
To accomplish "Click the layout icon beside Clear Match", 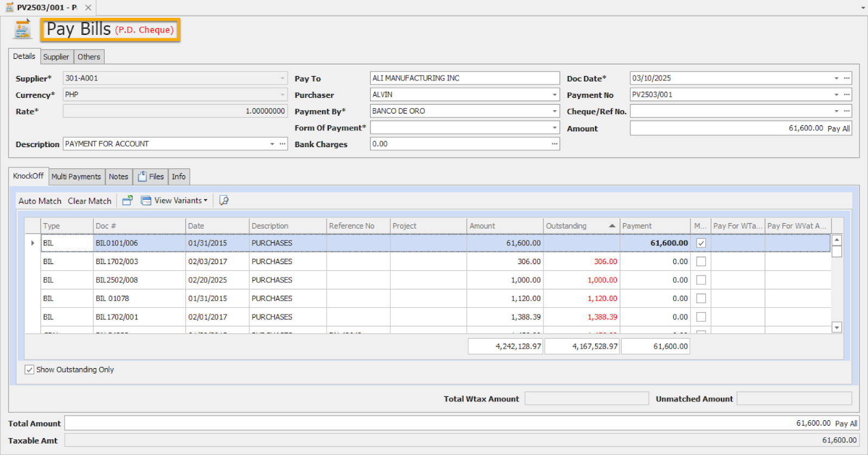I will click(127, 200).
